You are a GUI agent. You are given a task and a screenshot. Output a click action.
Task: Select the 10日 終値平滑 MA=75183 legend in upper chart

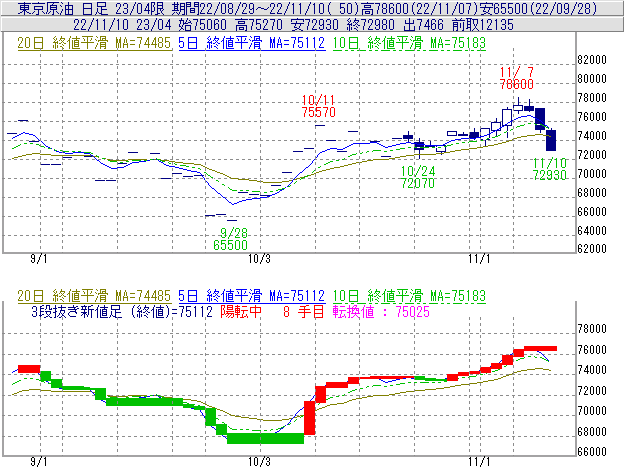tap(409, 43)
